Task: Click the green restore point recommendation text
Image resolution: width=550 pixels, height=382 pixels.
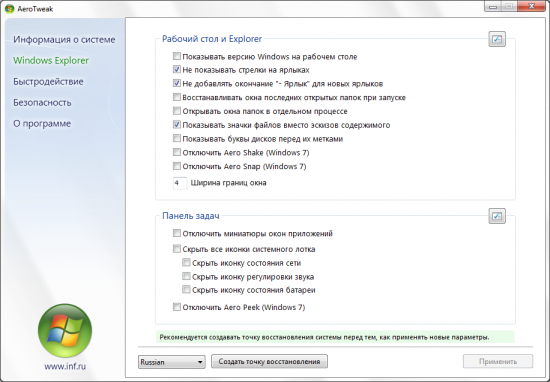Action: pyautogui.click(x=324, y=337)
